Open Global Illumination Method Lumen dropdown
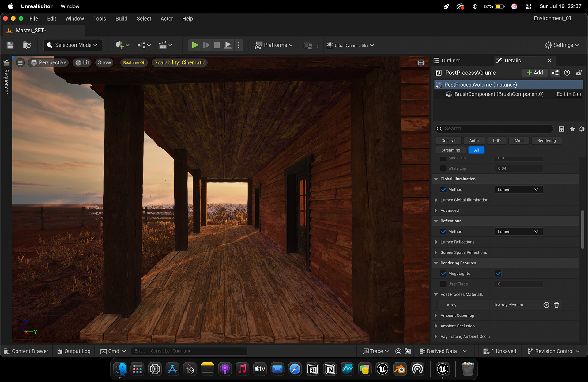The height and width of the screenshot is (382, 588). coord(518,189)
